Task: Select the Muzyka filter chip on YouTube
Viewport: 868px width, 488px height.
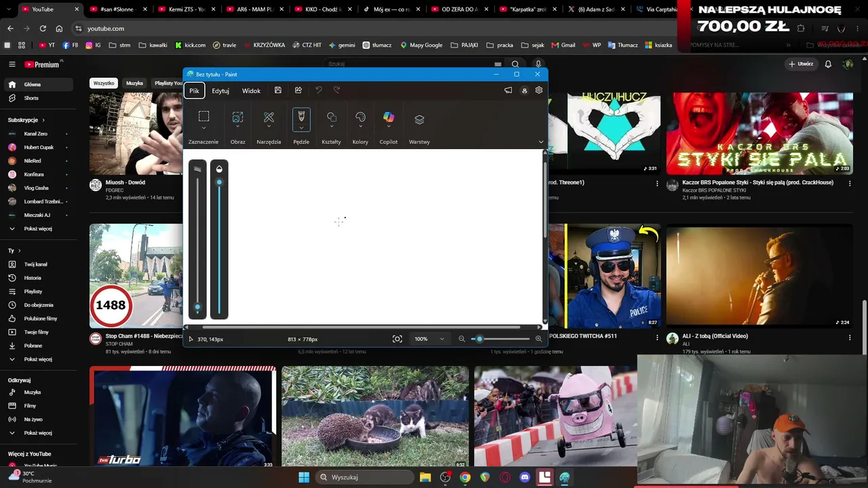Action: pos(134,83)
